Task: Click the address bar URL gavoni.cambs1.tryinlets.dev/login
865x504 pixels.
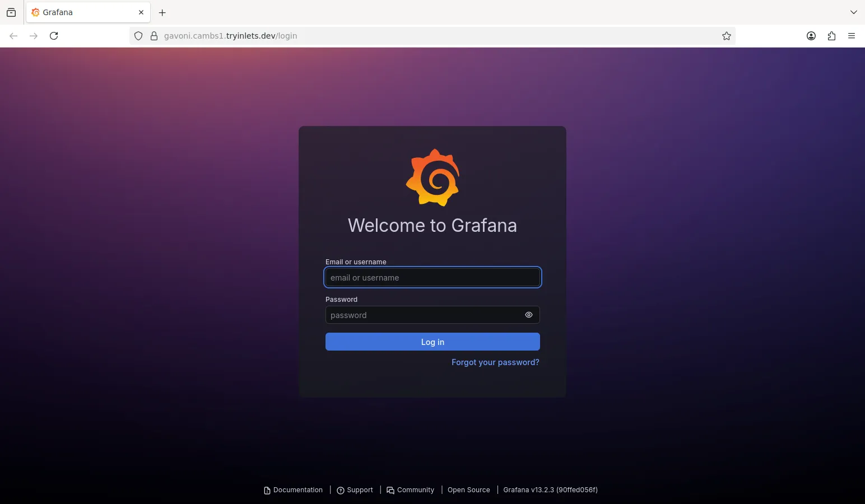Action: coord(231,36)
